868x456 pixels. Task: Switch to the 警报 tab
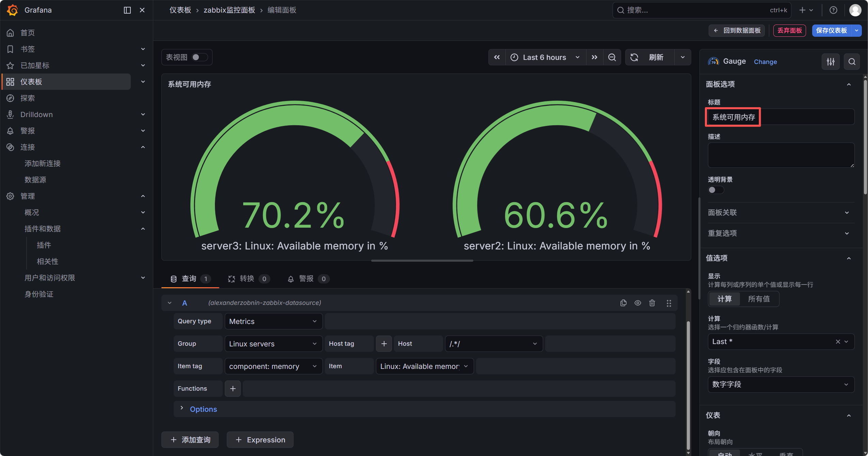tap(309, 279)
